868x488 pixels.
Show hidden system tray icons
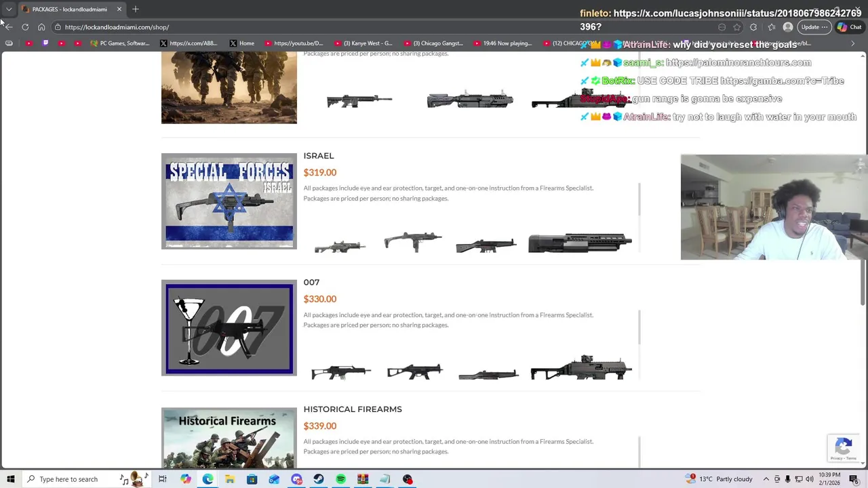[x=766, y=479]
